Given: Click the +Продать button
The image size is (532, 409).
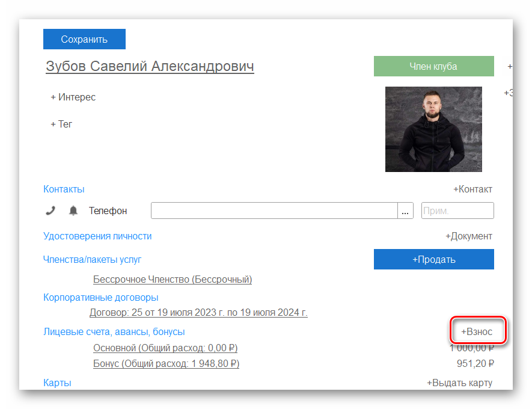Looking at the screenshot, I should pos(433,259).
